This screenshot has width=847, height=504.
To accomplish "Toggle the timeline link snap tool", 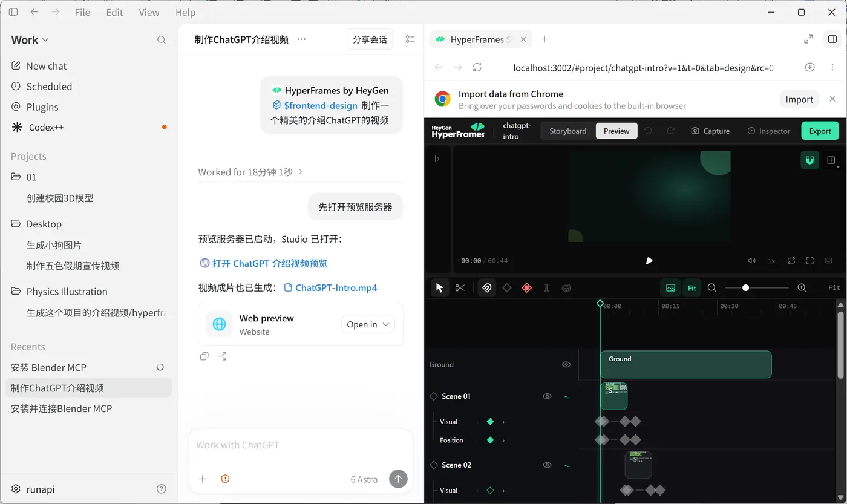I will tap(486, 288).
